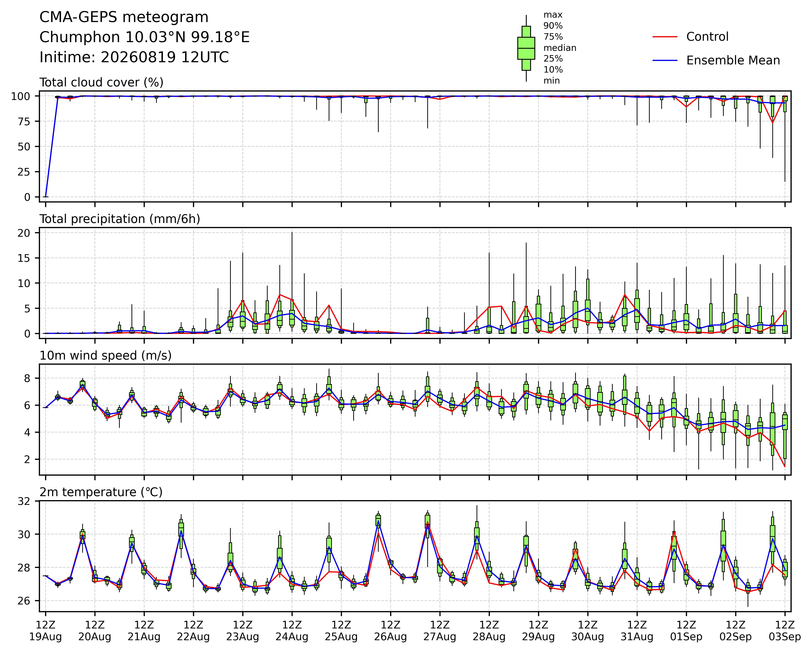The width and height of the screenshot is (812, 653).
Task: Click the '90%' label in the boxplot legend
Action: (553, 26)
